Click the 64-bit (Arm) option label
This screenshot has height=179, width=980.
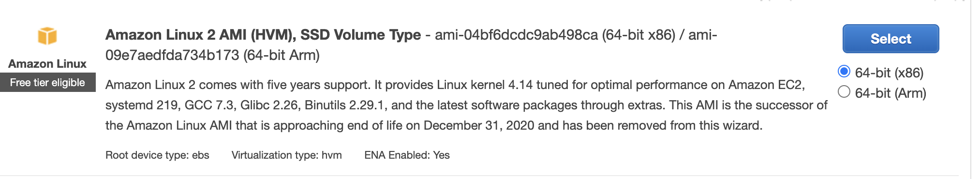coord(891,93)
